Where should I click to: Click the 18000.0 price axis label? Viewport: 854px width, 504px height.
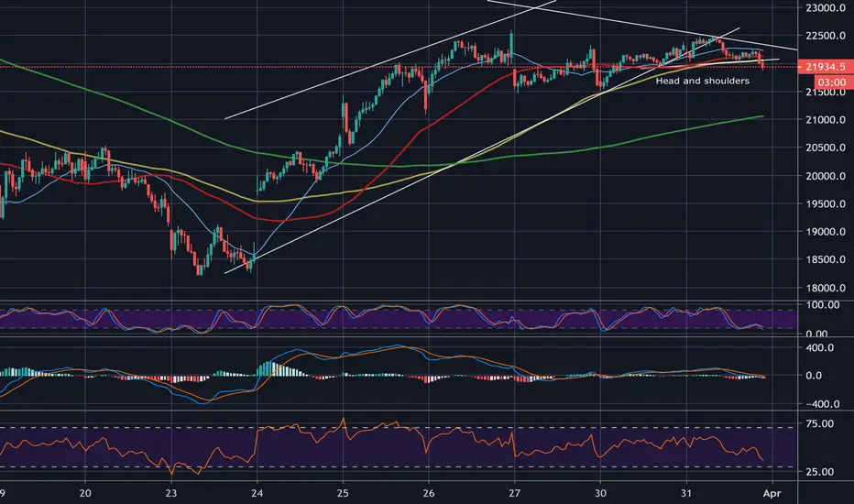[x=825, y=288]
